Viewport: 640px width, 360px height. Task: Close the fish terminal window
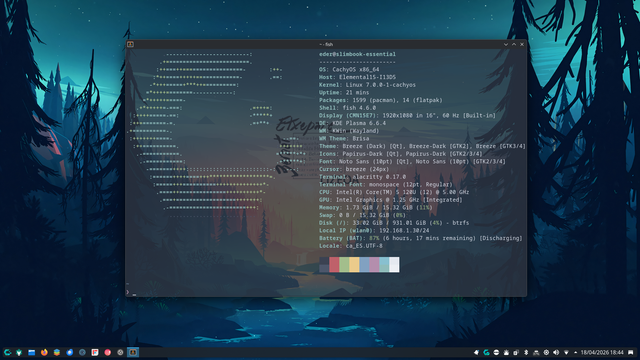(x=522, y=44)
